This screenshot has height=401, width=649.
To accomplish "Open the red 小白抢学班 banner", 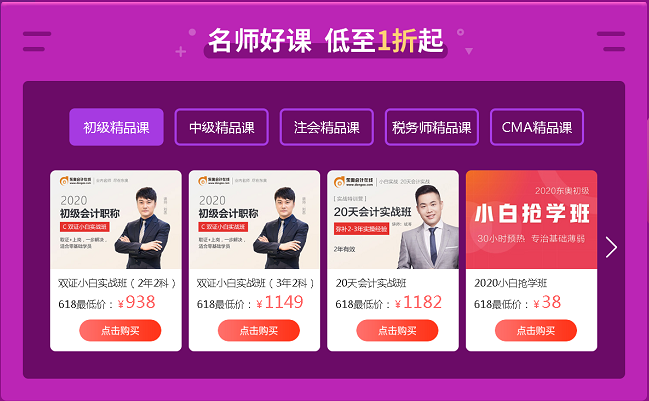I will (x=531, y=220).
